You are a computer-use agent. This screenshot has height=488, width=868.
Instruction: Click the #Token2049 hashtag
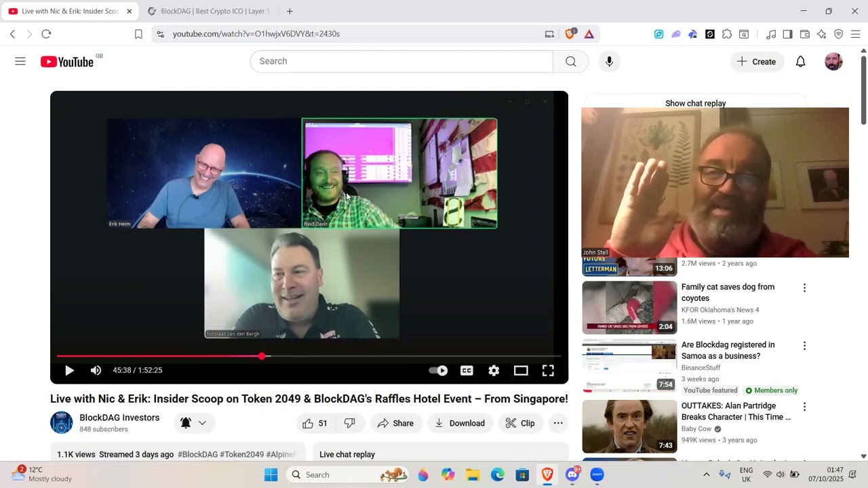[241, 454]
